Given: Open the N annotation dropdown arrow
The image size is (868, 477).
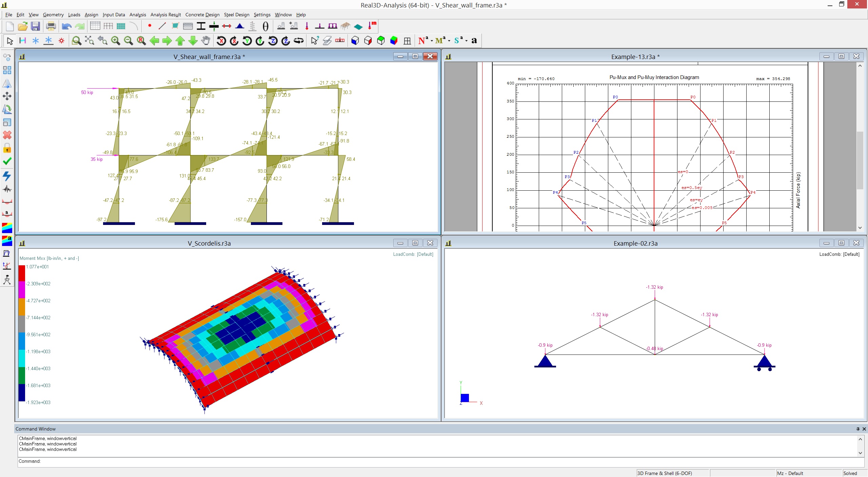Looking at the screenshot, I should pyautogui.click(x=432, y=41).
